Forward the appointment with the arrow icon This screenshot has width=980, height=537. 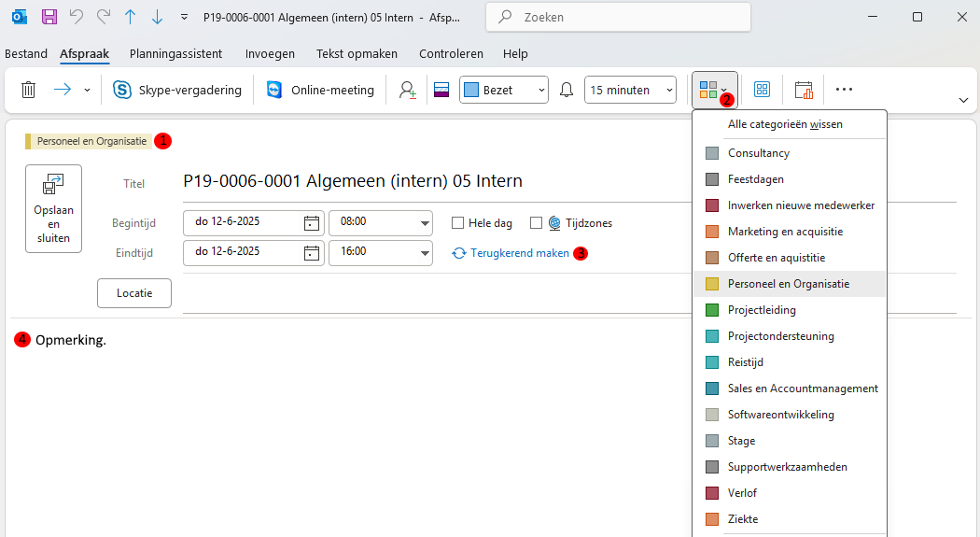63,90
